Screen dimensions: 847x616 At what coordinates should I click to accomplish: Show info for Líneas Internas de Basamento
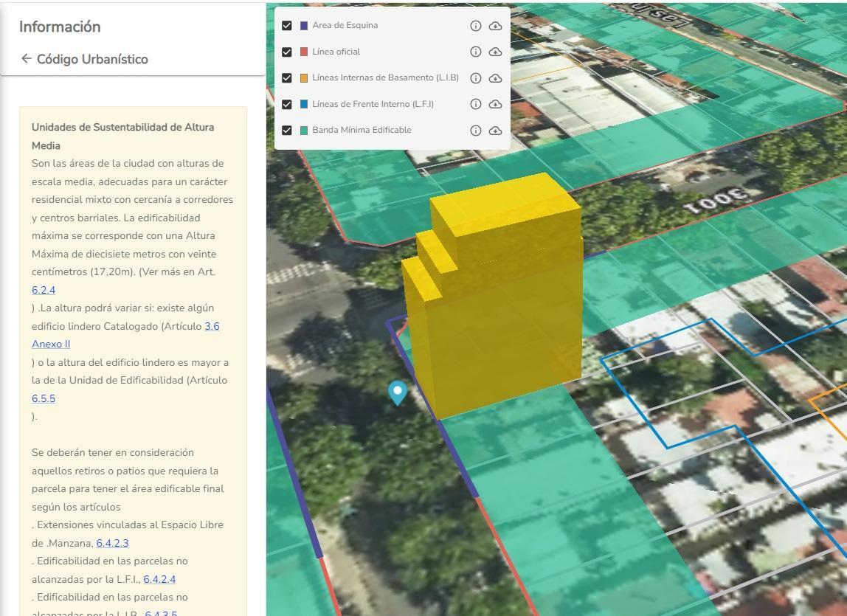(x=475, y=77)
